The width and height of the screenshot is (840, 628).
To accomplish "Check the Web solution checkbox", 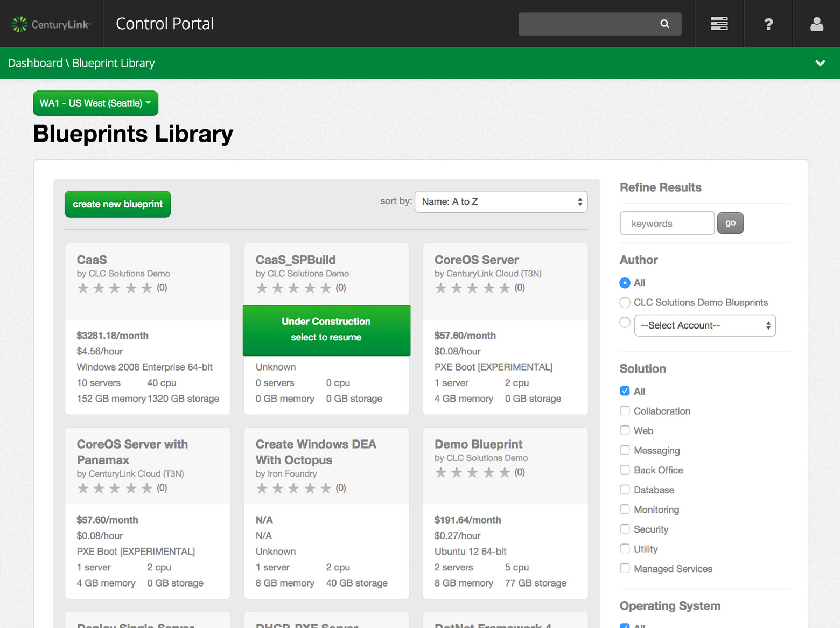I will tap(625, 430).
